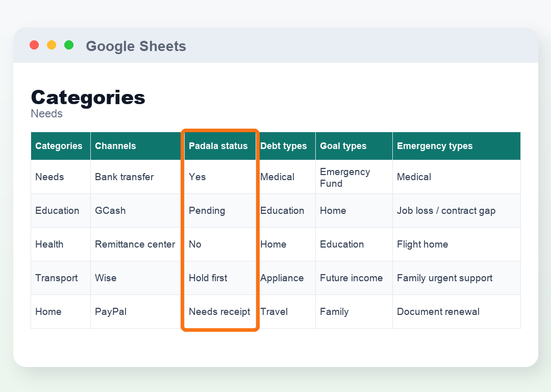Select the Remittance center cell
Viewport: 551px width, 392px height.
(137, 244)
